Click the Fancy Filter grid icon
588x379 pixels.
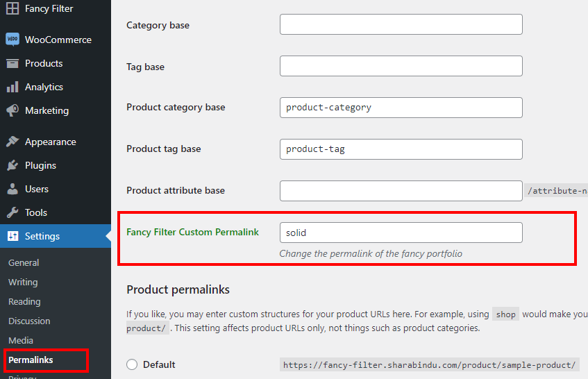pyautogui.click(x=12, y=9)
